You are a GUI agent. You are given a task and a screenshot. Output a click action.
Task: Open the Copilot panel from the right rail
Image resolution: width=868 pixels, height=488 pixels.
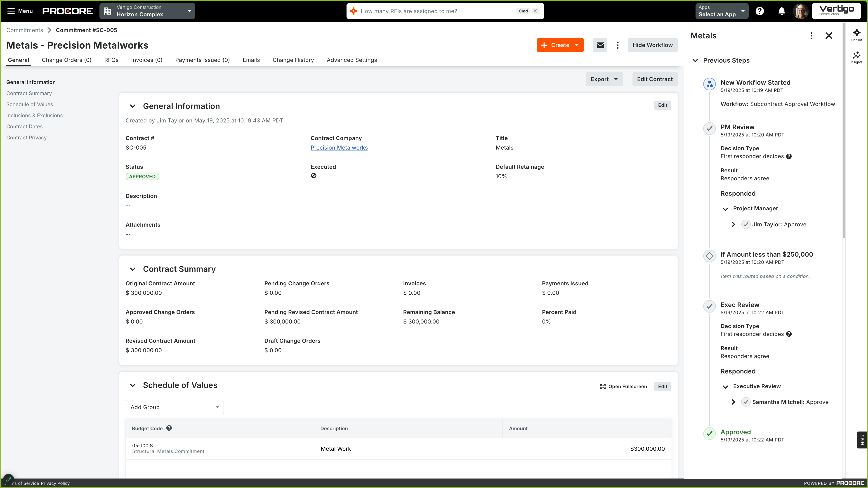click(x=857, y=35)
